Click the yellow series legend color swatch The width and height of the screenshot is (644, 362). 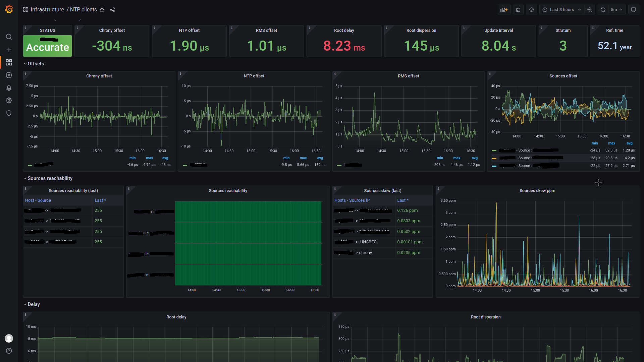(494, 158)
